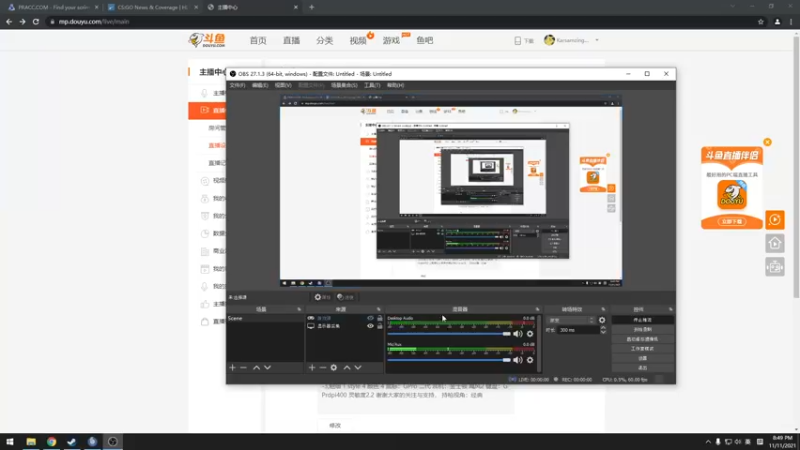Screen dimensions: 800x450
Task: Click the Chrome reload page icon
Action: [x=36, y=21]
